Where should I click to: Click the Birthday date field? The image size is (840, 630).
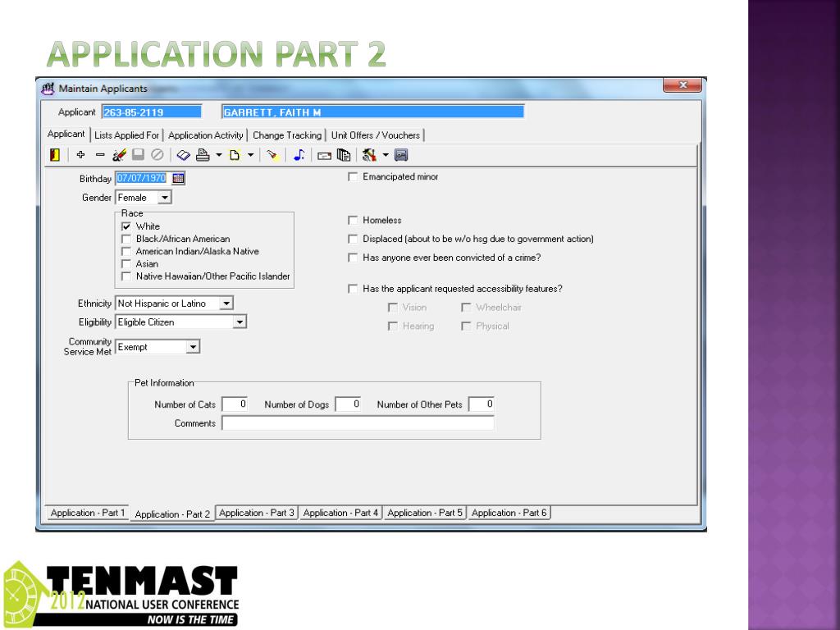143,178
